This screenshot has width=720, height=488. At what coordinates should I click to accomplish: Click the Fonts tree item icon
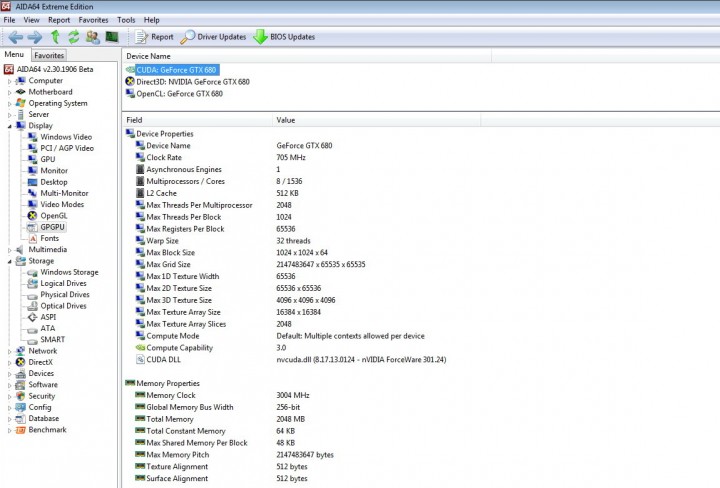click(x=32, y=238)
